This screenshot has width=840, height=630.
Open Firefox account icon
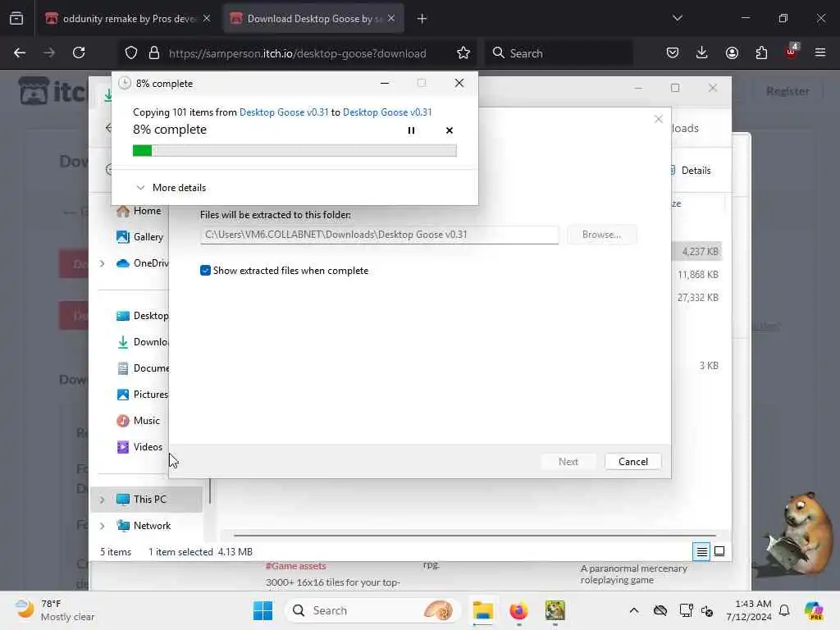click(x=732, y=53)
